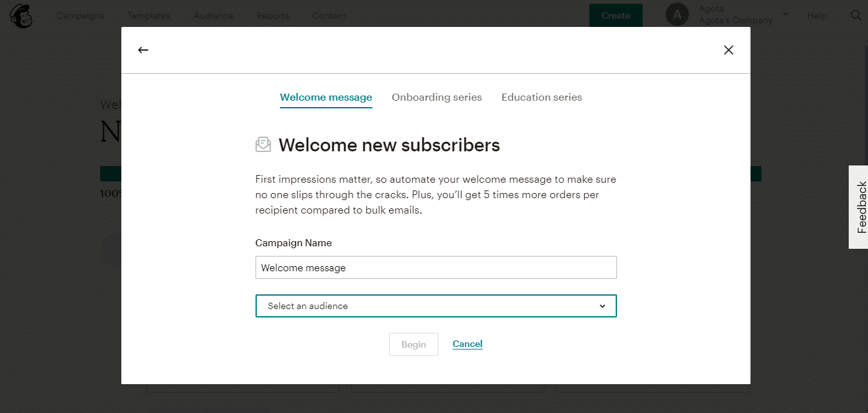Click the account avatar with letter A
The height and width of the screenshot is (413, 868).
[x=677, y=13]
